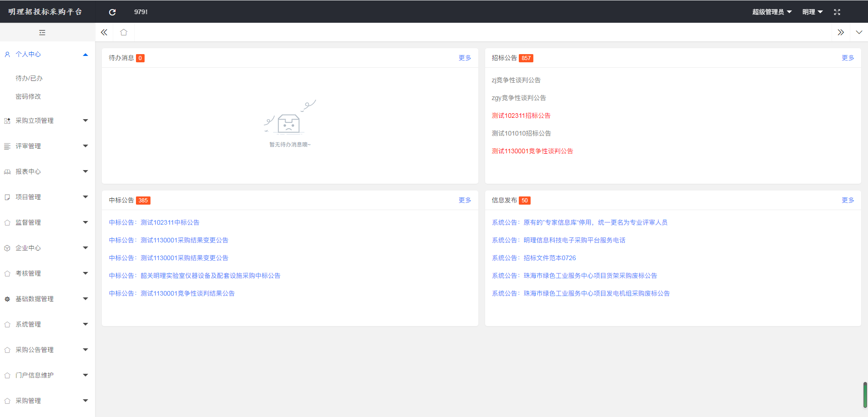Open 货架采购废标公告 notice
The image size is (868, 417).
point(574,276)
